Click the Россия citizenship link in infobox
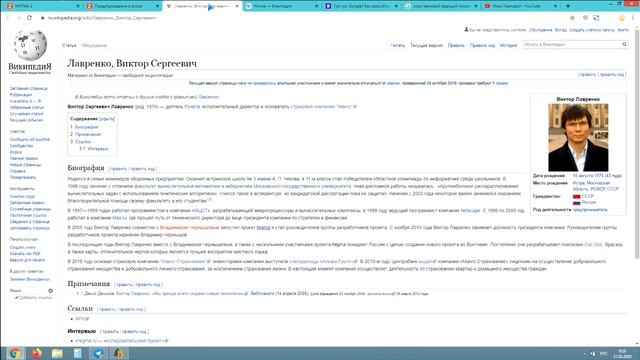The width and height of the screenshot is (640, 360). [x=589, y=202]
